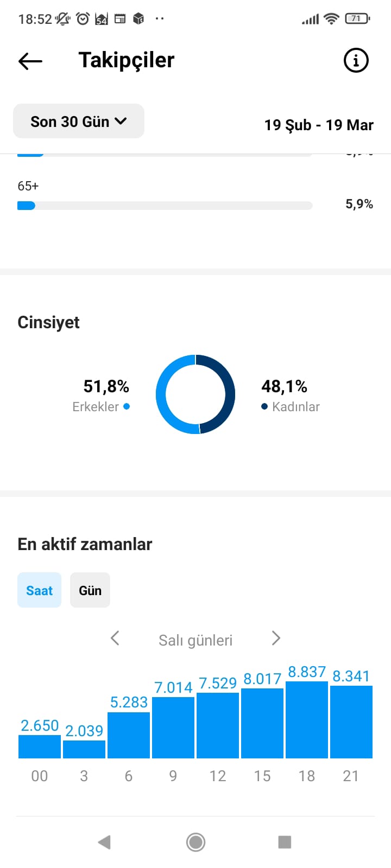Tap the alarm clock status icon

[83, 19]
